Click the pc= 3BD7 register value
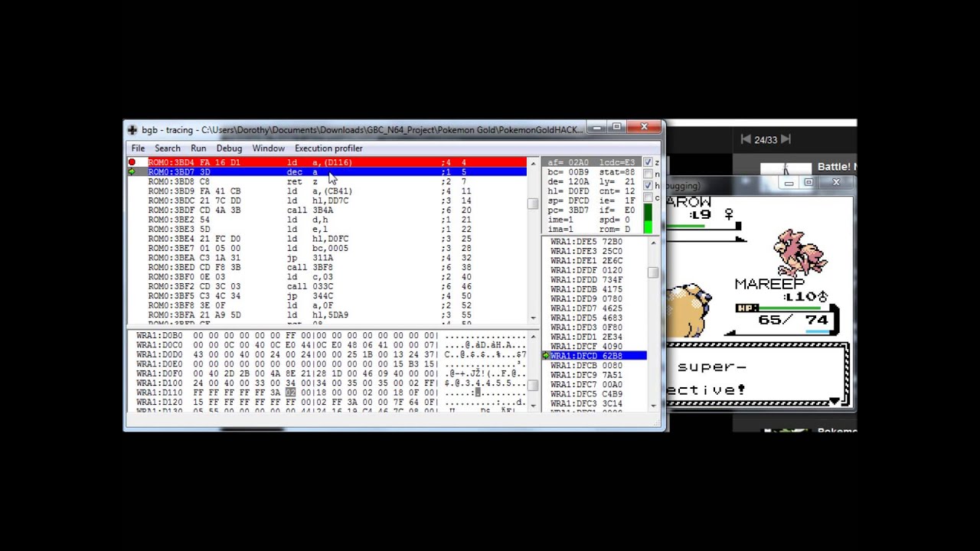The image size is (980, 551). (568, 210)
